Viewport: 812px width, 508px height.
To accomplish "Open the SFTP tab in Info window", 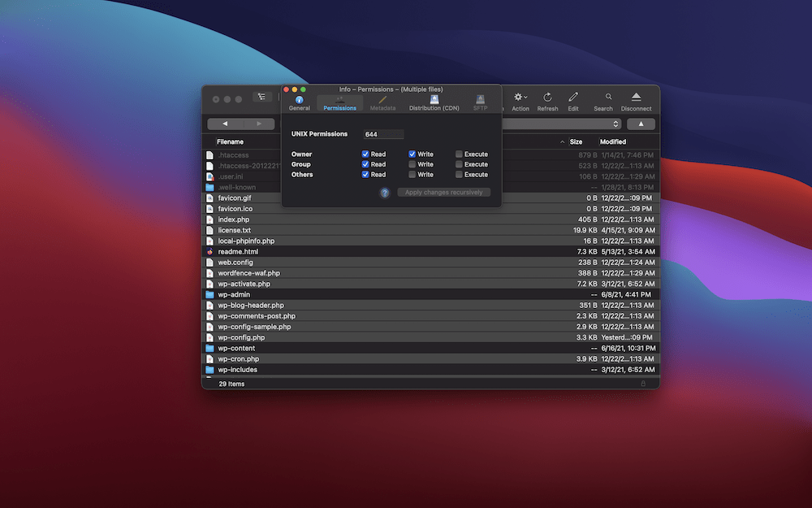I will (480, 102).
